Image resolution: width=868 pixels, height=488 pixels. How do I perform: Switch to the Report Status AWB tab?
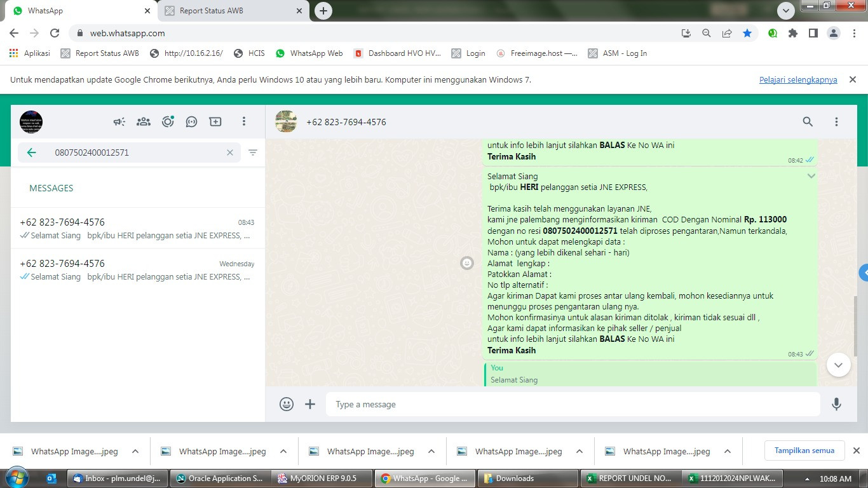click(233, 11)
